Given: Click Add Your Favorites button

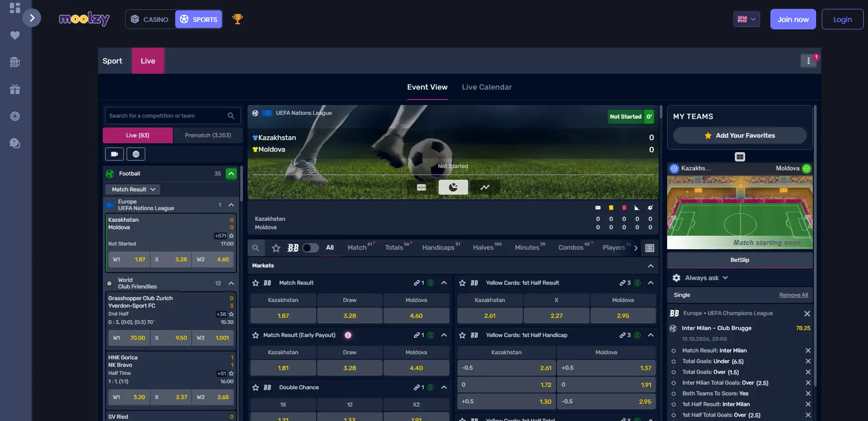Looking at the screenshot, I should (x=740, y=135).
